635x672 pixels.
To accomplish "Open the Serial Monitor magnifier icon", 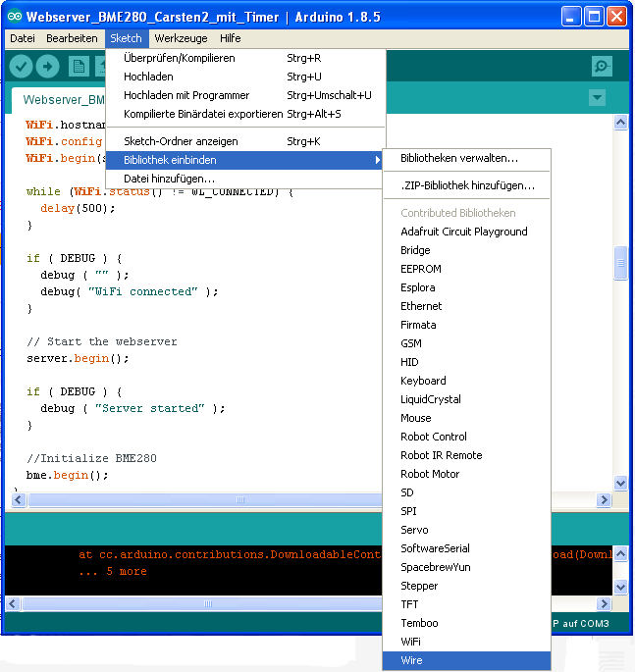I will point(602,66).
